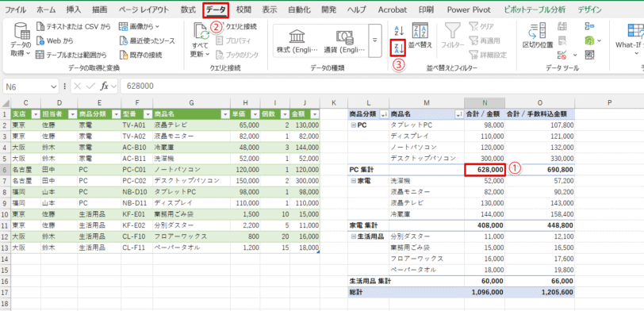This screenshot has height=311, width=644.
Task: Click the formula bar showing 628000
Action: tap(382, 86)
